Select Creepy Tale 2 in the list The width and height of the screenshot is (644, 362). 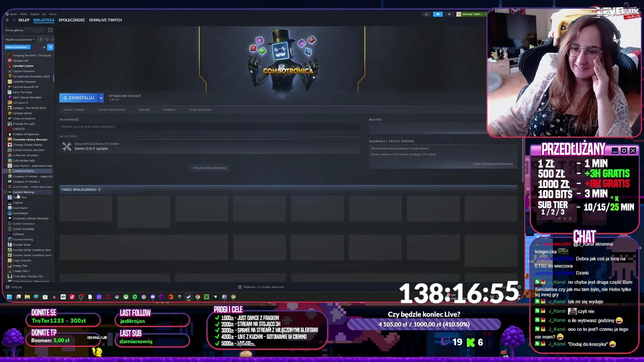(x=21, y=271)
